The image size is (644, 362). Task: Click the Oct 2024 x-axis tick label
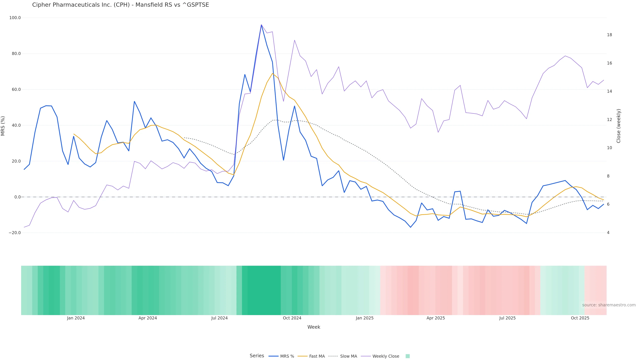292,318
